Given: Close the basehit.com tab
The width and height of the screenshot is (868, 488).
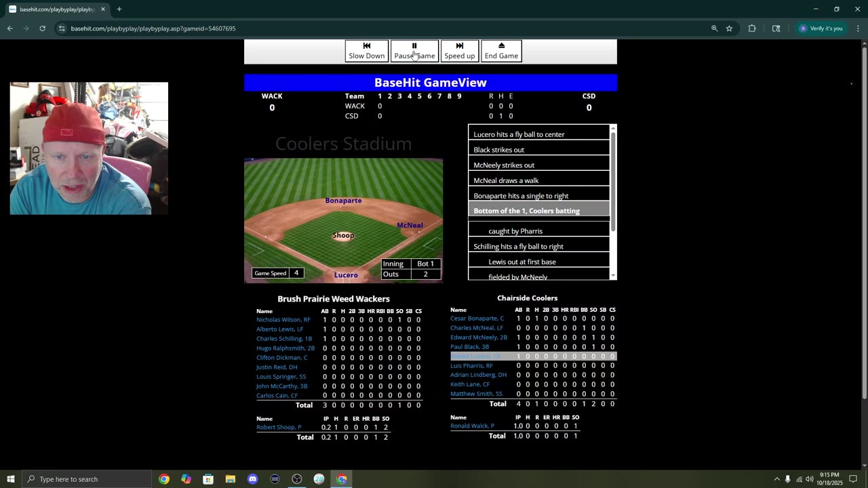Looking at the screenshot, I should click(103, 9).
